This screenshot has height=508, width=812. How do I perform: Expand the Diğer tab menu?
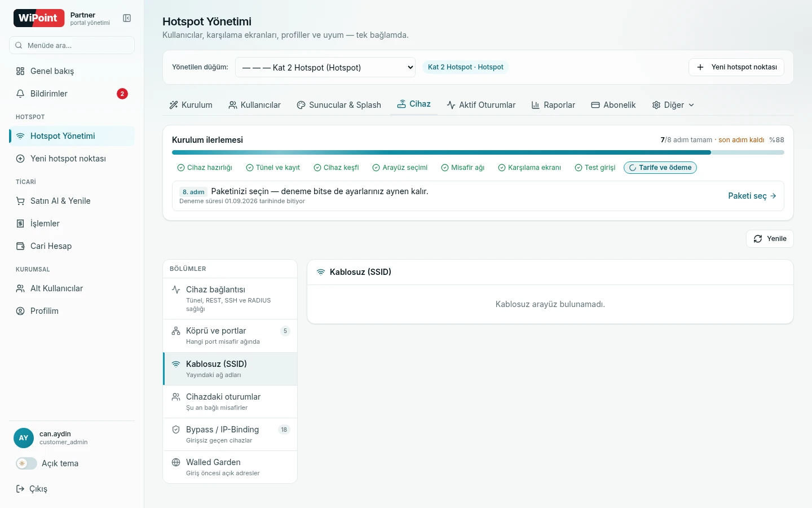tap(673, 105)
